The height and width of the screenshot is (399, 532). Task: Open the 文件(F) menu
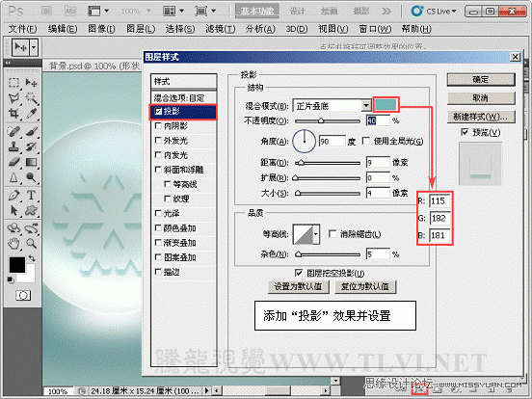click(x=22, y=29)
